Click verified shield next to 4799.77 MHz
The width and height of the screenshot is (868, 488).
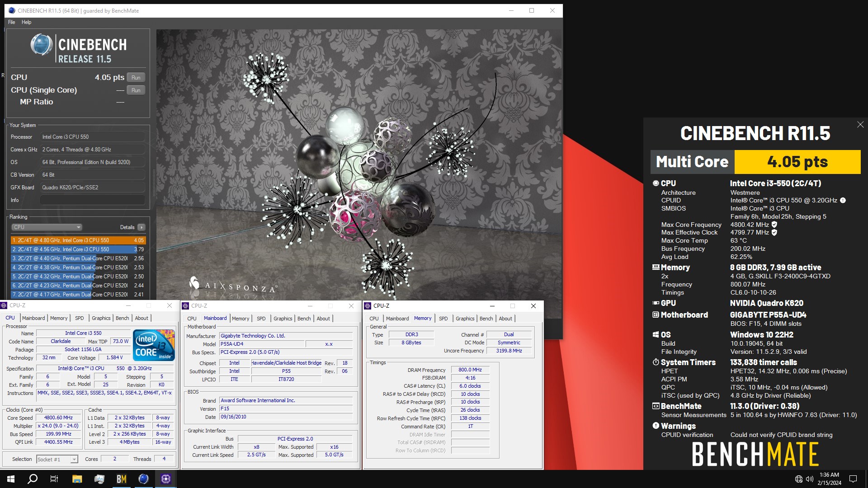(x=774, y=232)
